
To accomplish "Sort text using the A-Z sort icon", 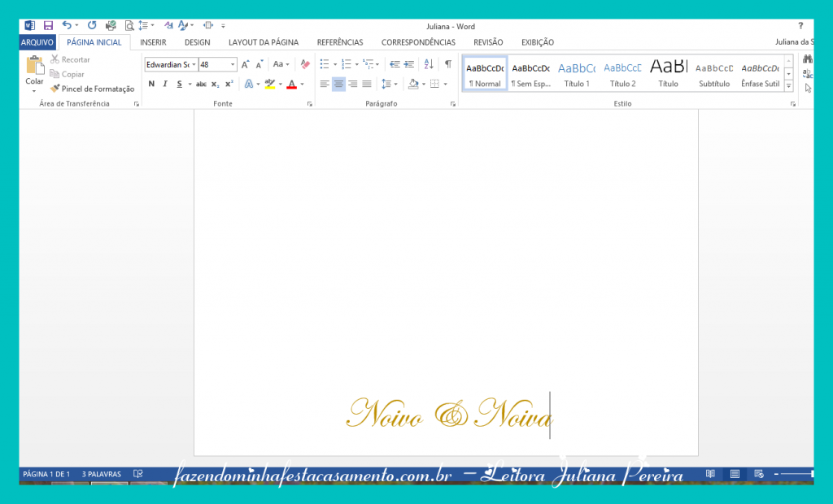I will point(429,64).
